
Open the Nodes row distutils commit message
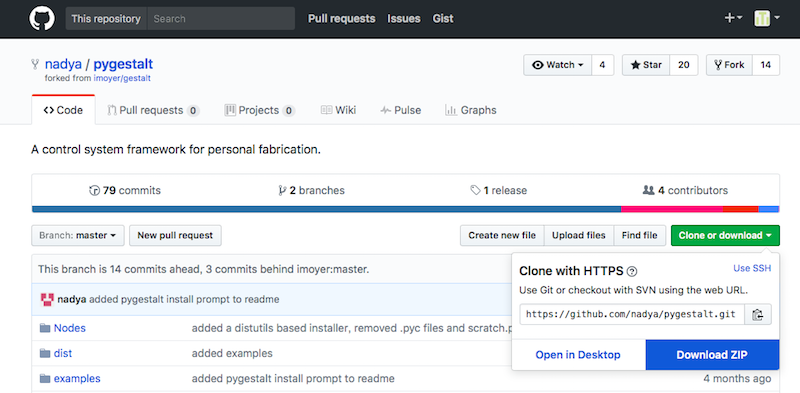(352, 328)
